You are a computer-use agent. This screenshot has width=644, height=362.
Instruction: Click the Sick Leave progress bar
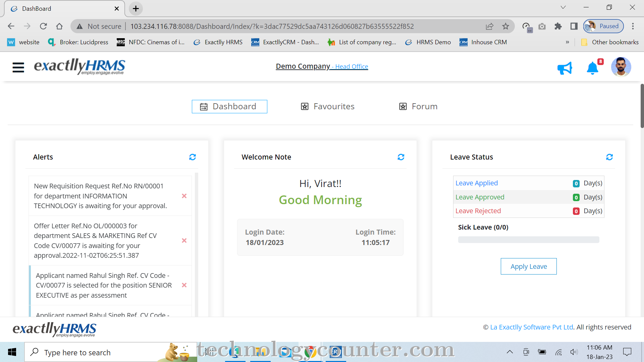coord(529,240)
